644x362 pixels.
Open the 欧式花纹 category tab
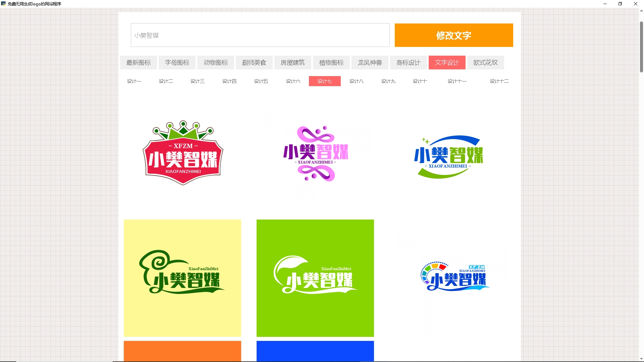tap(485, 63)
